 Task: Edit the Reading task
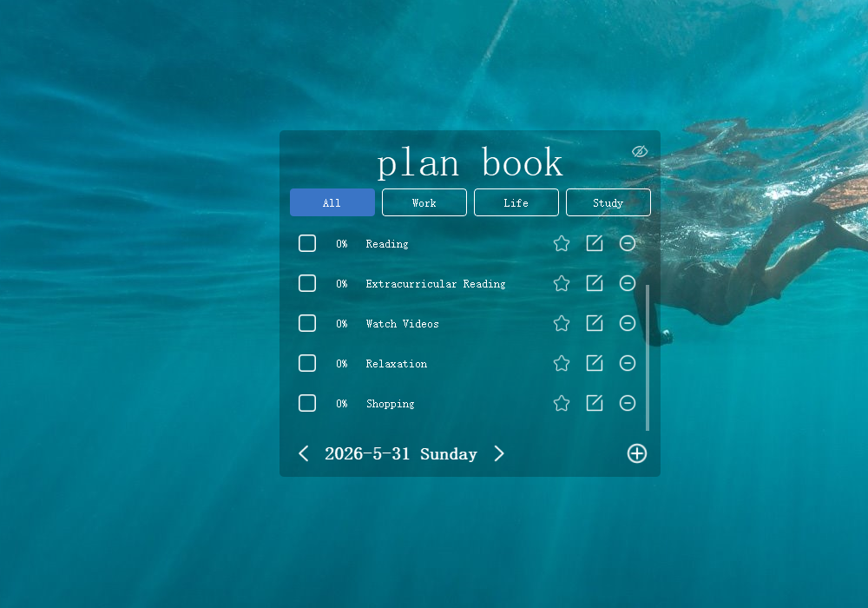click(595, 243)
